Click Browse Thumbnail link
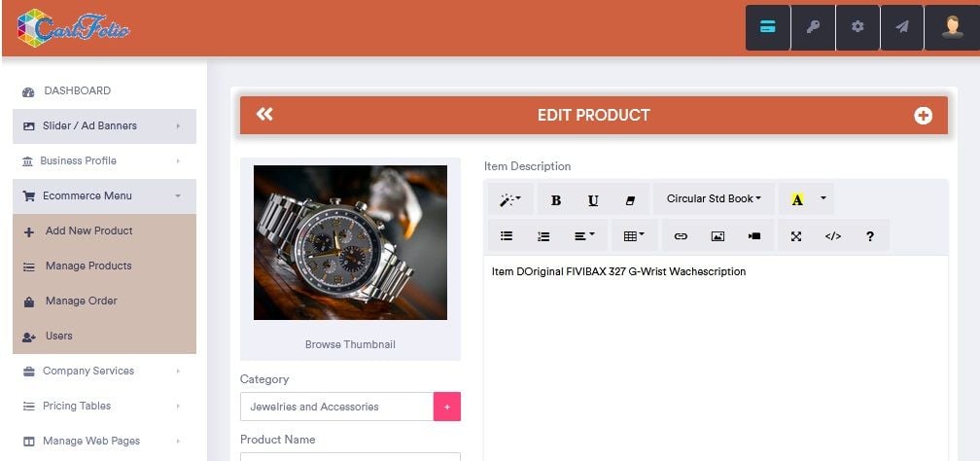Image resolution: width=980 pixels, height=461 pixels. pyautogui.click(x=350, y=344)
